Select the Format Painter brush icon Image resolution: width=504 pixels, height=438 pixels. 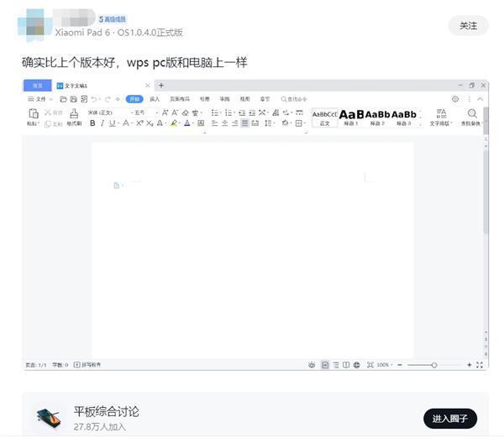[x=74, y=113]
